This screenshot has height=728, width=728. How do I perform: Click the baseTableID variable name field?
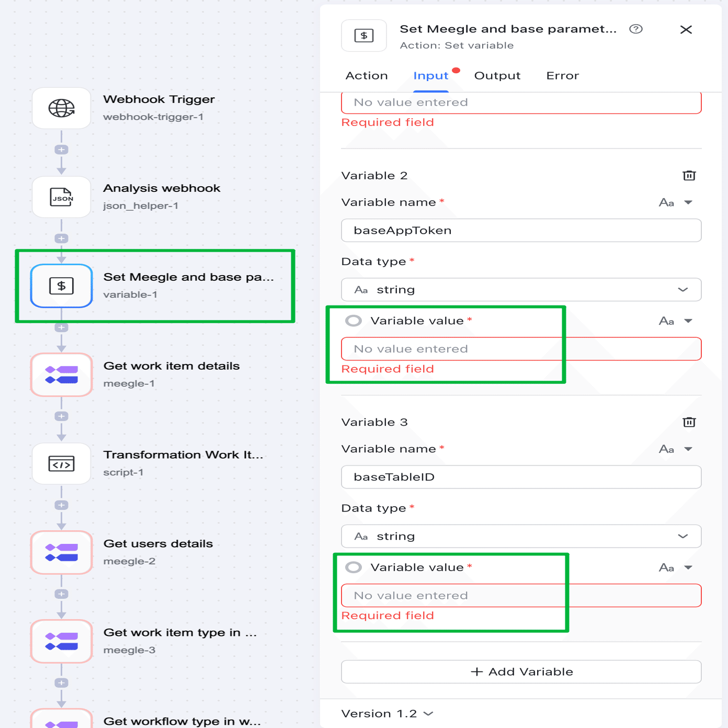click(521, 477)
